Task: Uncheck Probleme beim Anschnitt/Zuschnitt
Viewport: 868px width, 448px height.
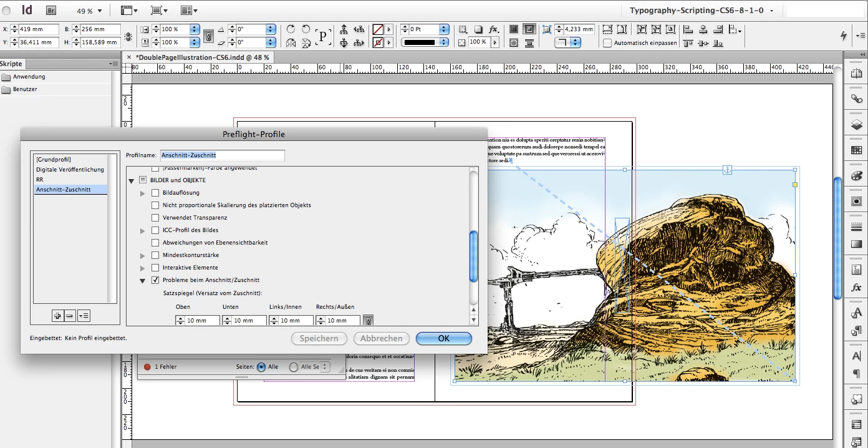Action: (x=156, y=280)
